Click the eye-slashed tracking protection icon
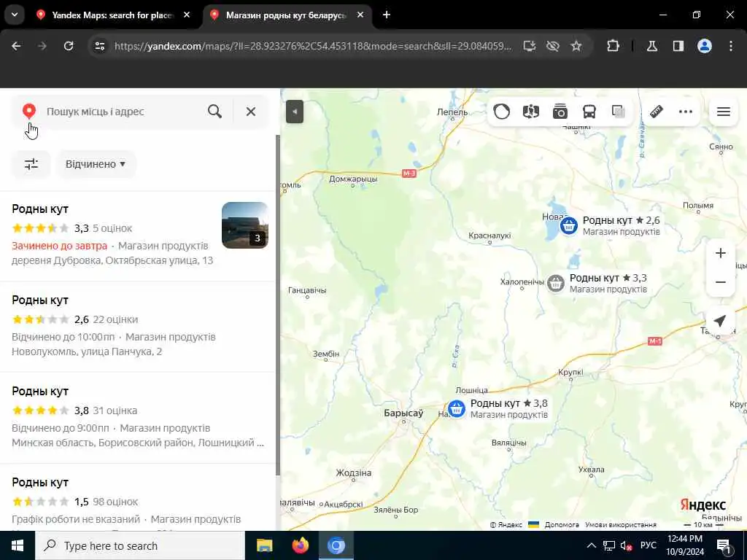 [x=553, y=46]
